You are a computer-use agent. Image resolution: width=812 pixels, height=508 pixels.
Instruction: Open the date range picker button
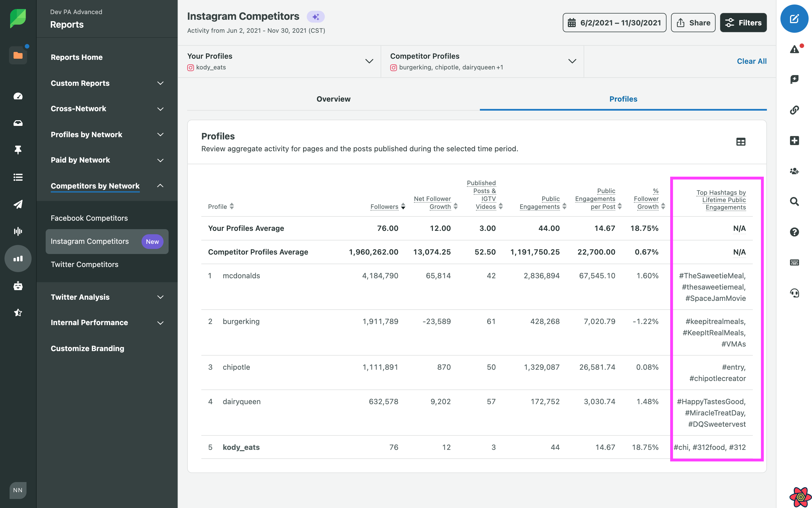(614, 23)
